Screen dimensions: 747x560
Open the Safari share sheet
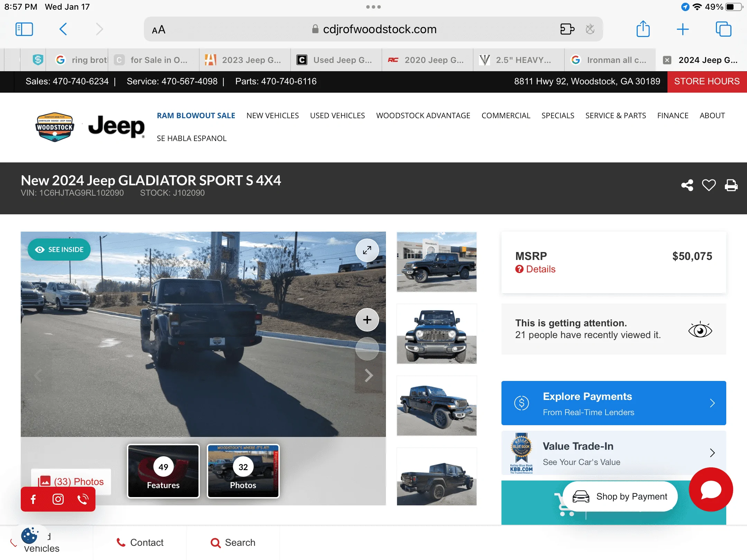(643, 29)
